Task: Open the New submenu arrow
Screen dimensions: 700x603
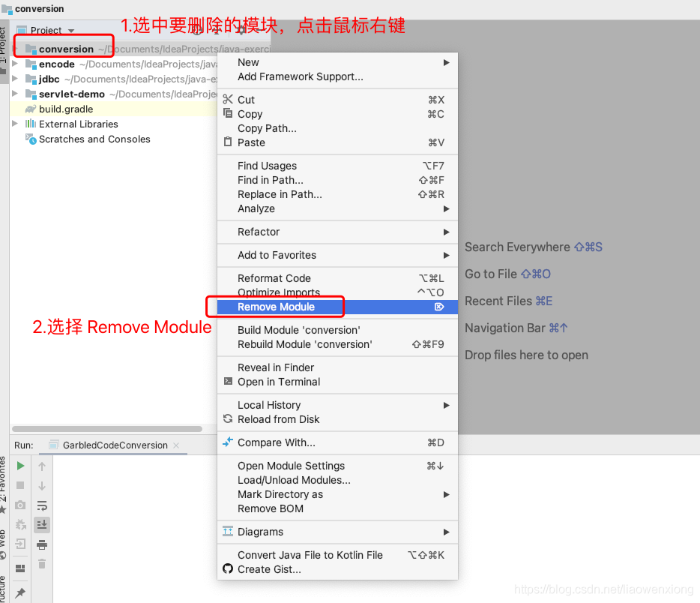Action: (x=446, y=62)
